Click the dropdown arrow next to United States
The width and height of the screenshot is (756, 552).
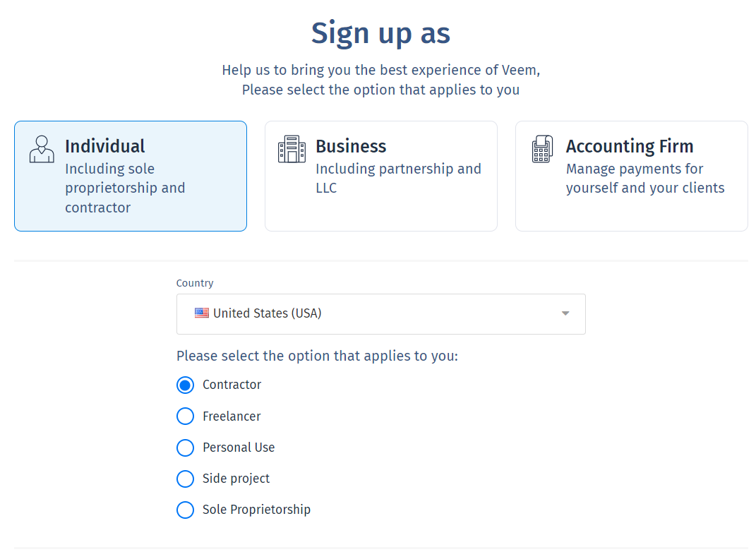(x=565, y=313)
